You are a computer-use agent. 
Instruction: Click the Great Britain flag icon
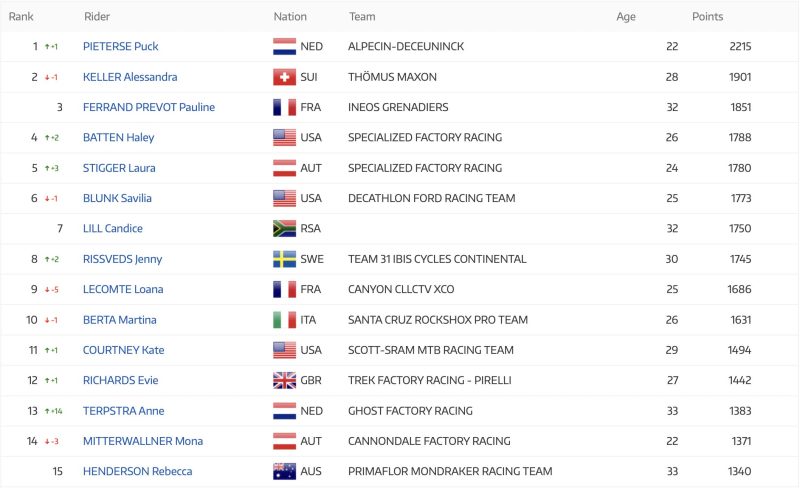284,380
